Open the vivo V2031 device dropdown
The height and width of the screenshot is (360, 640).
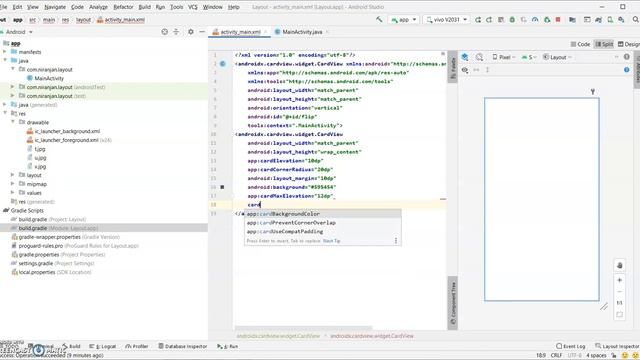coord(446,20)
